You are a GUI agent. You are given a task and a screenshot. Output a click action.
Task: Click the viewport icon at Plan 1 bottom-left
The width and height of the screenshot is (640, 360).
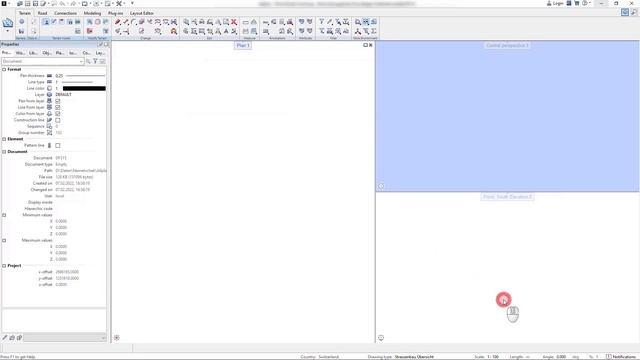pyautogui.click(x=117, y=338)
